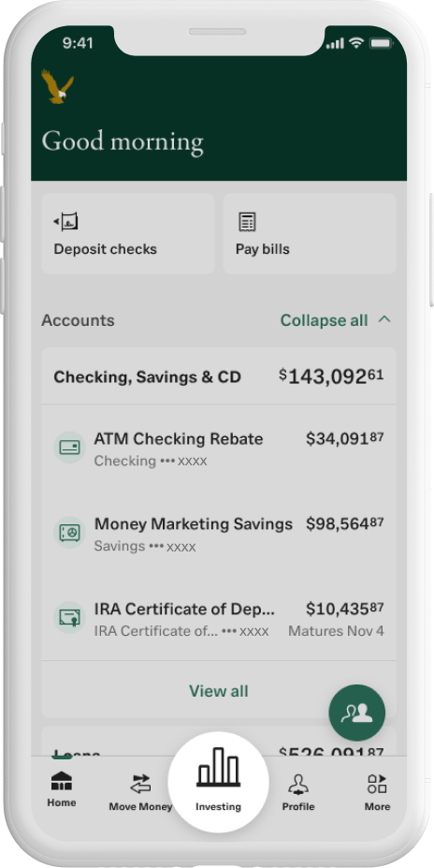434x868 pixels.
Task: Tap the Money Marketing Savings safe icon
Action: [69, 533]
